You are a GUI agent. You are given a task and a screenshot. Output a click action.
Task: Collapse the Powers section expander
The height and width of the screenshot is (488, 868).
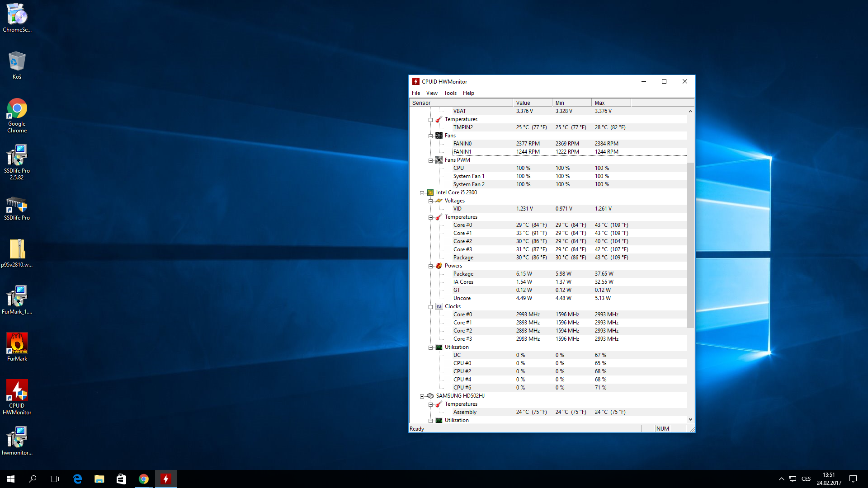pyautogui.click(x=430, y=266)
